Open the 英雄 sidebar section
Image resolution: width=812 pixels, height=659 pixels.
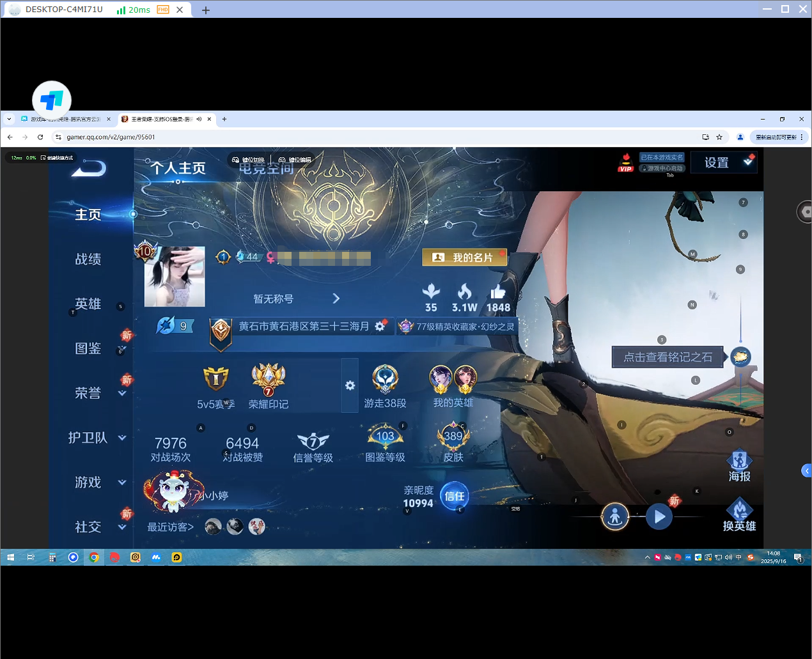(88, 304)
